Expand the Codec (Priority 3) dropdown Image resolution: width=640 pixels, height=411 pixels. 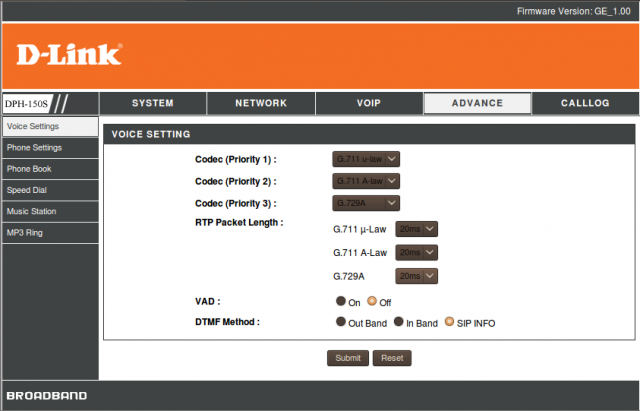366,203
